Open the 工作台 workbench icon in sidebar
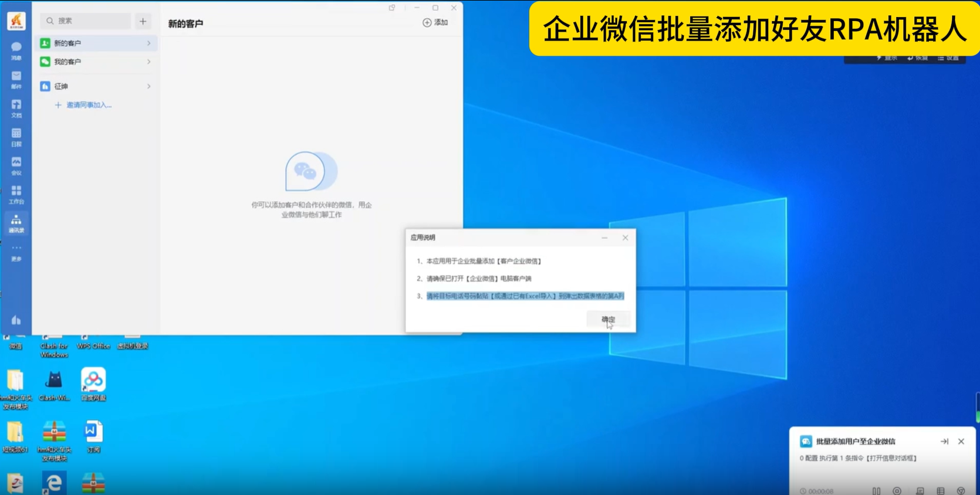Viewport: 980px width, 495px height. click(x=16, y=194)
